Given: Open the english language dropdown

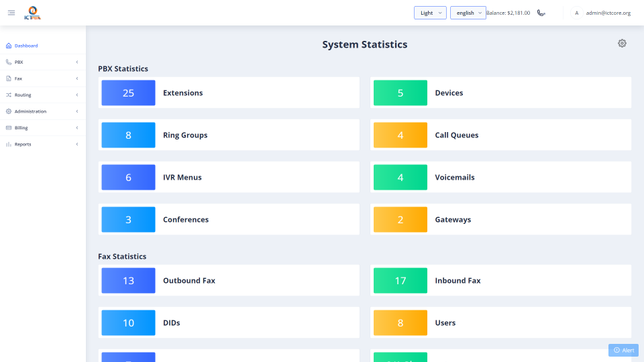Looking at the screenshot, I should (468, 13).
